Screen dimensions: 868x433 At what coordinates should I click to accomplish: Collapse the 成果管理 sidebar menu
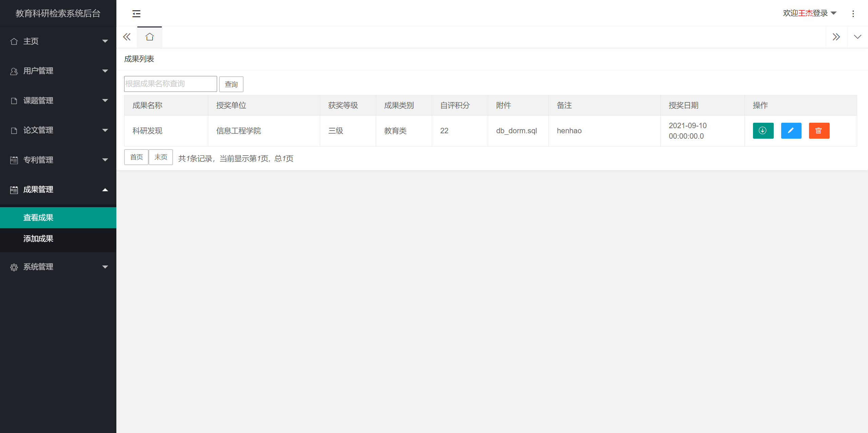pos(58,190)
